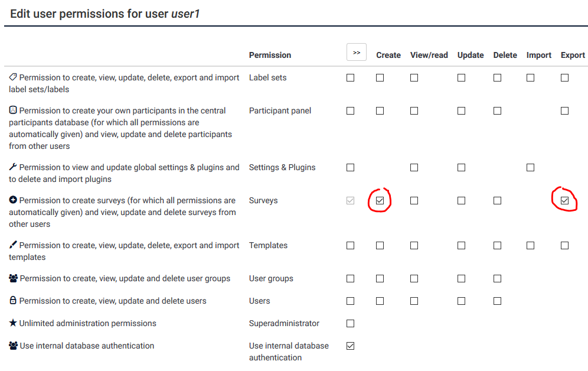Image resolution: width=588 pixels, height=371 pixels.
Task: Toggle all Templates permissions checkbox
Action: [x=350, y=246]
